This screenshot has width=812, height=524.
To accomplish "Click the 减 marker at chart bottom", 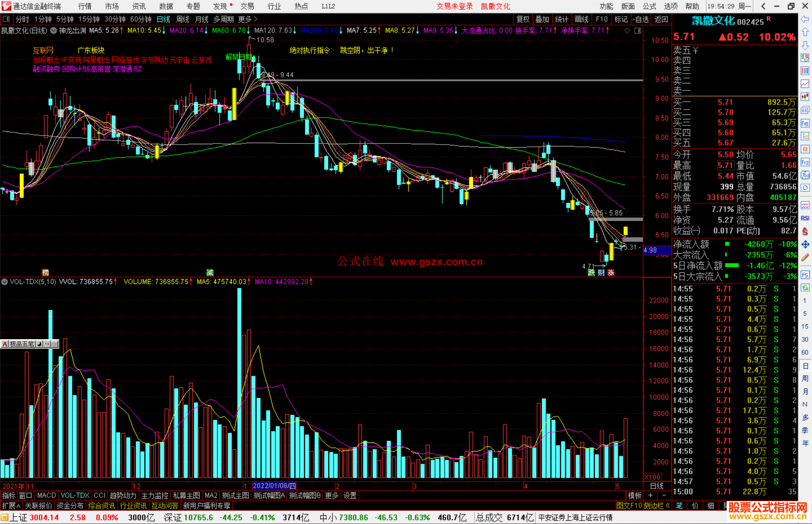I will pos(210,272).
